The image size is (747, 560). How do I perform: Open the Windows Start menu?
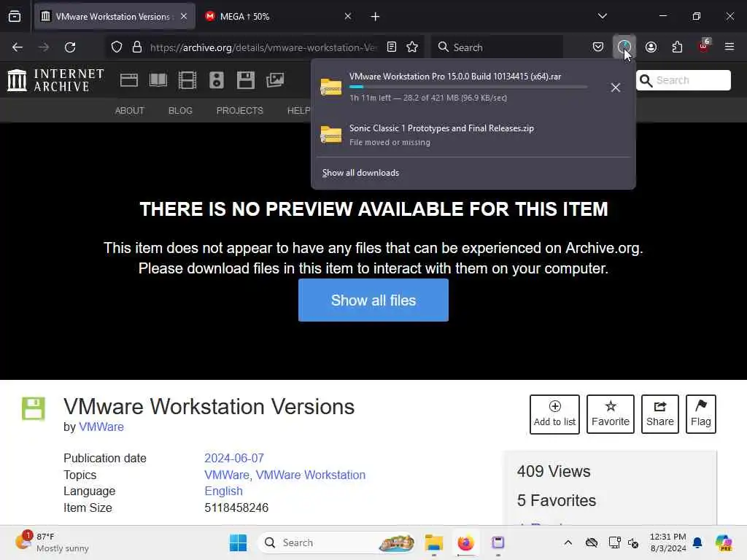[239, 542]
